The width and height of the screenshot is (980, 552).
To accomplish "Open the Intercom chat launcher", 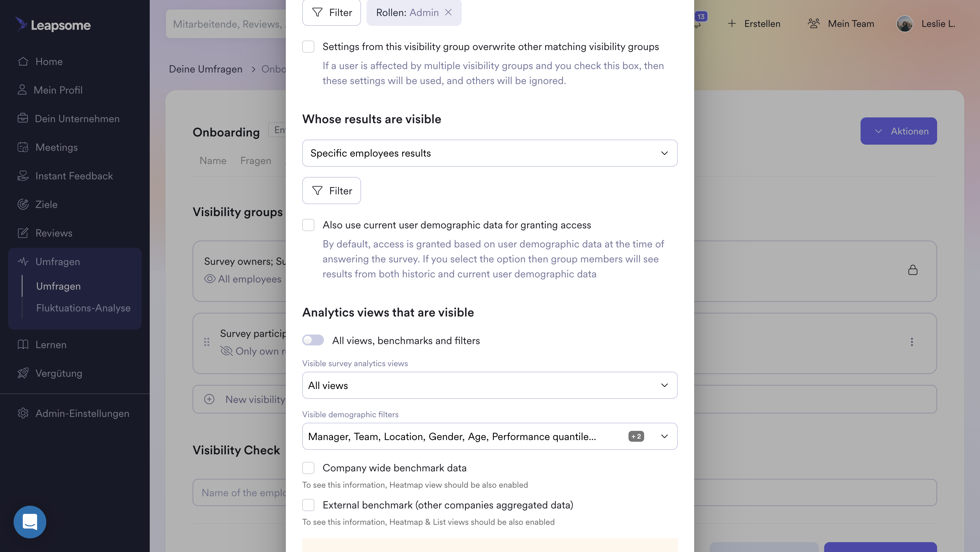I will (30, 522).
